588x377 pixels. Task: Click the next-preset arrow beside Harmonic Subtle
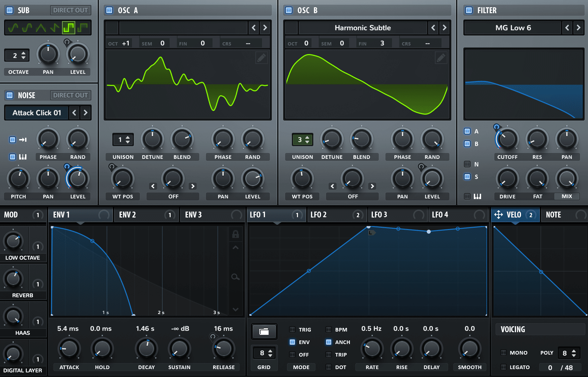(444, 28)
